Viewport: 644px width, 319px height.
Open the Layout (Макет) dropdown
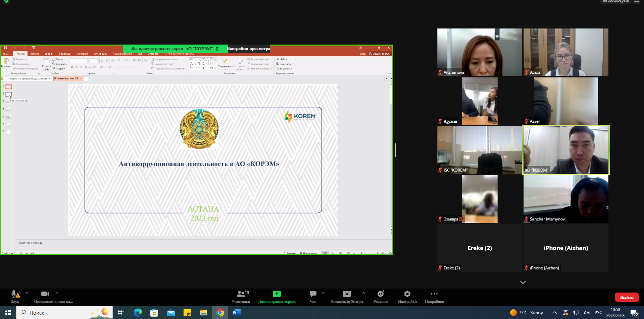pyautogui.click(x=58, y=59)
